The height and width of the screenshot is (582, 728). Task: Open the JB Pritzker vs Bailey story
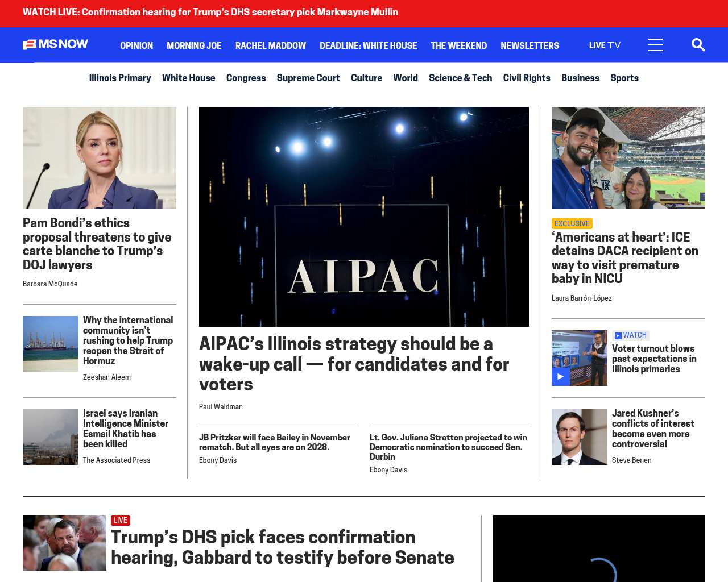274,442
